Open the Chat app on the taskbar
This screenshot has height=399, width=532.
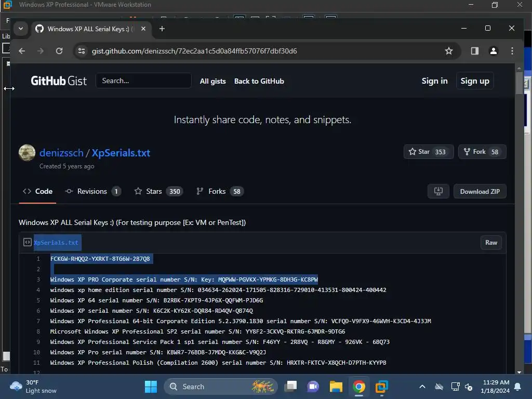313,387
